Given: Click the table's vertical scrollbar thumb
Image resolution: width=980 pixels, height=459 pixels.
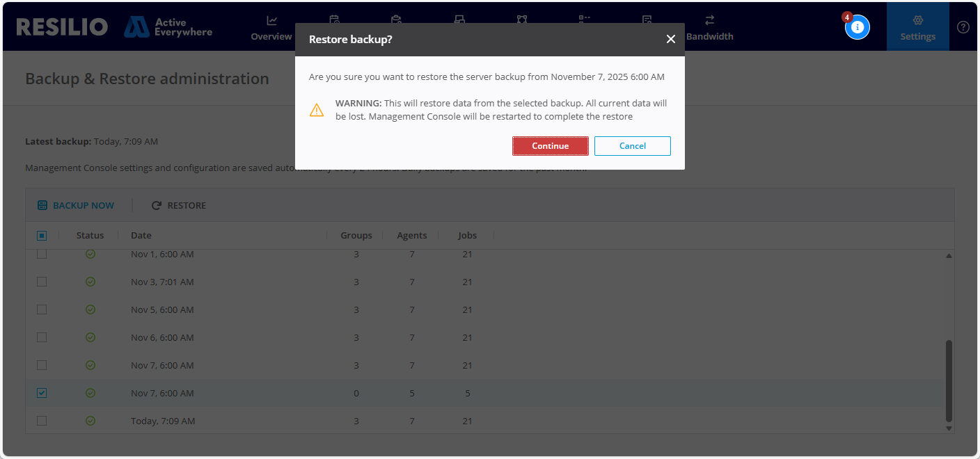Looking at the screenshot, I should click(x=948, y=380).
